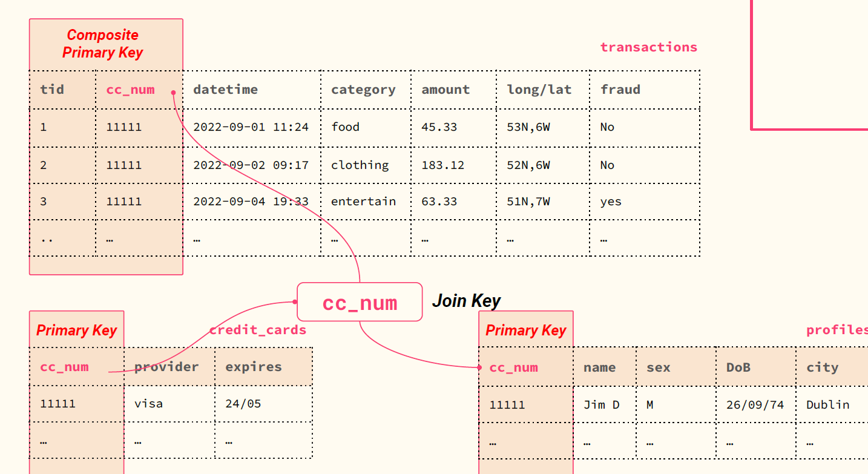The image size is (868, 474).
Task: Select the fraud 'yes' cell
Action: point(611,202)
